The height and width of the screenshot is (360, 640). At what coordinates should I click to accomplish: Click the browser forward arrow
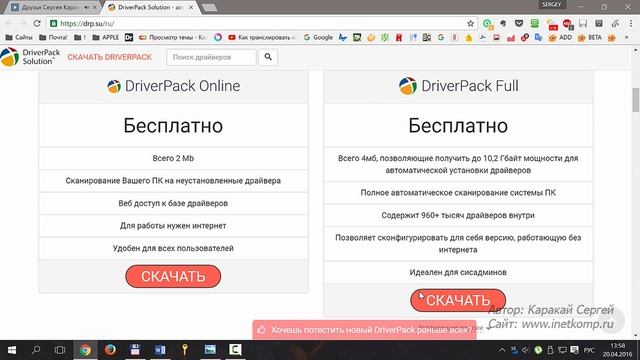tap(22, 24)
